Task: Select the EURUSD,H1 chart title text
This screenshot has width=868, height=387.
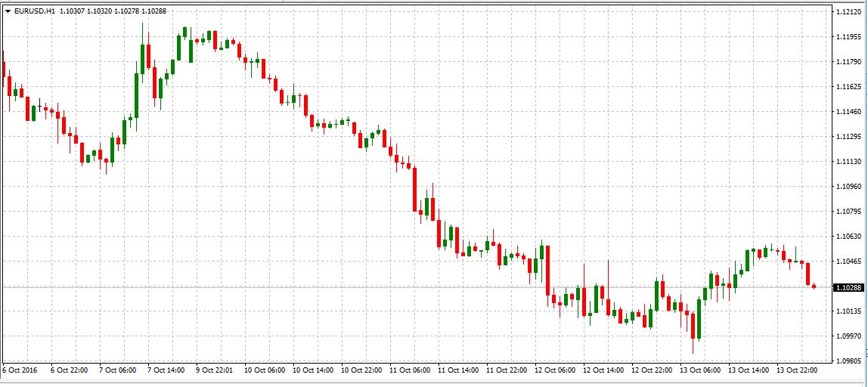Action: tap(34, 11)
